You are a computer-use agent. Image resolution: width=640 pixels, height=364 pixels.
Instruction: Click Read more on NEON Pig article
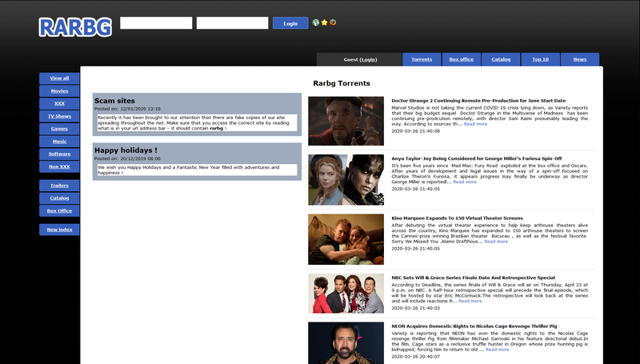coord(497,350)
